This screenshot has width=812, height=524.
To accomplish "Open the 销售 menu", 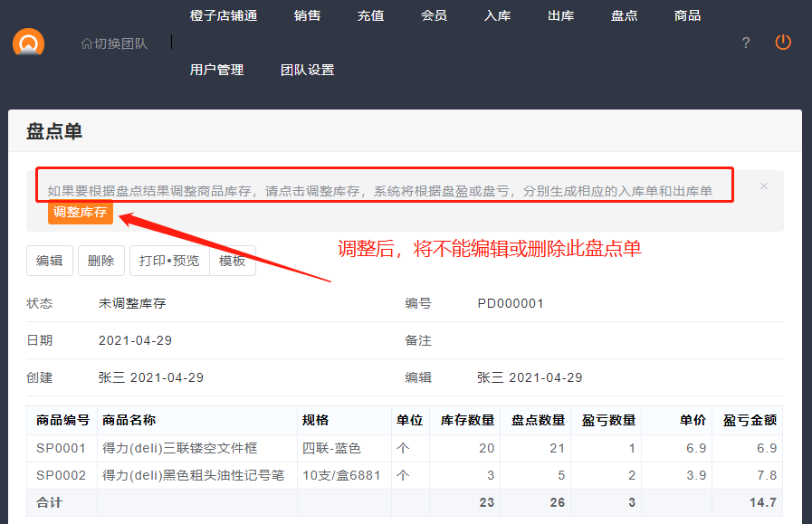I will tap(307, 15).
